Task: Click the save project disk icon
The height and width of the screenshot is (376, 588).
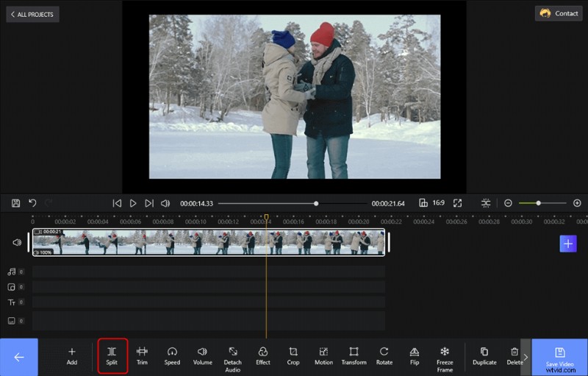Action: (15, 203)
